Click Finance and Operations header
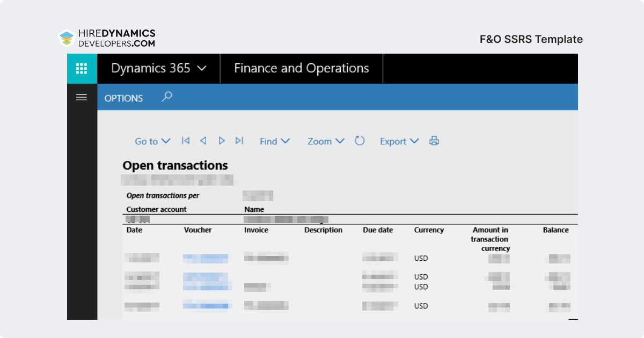 [302, 68]
